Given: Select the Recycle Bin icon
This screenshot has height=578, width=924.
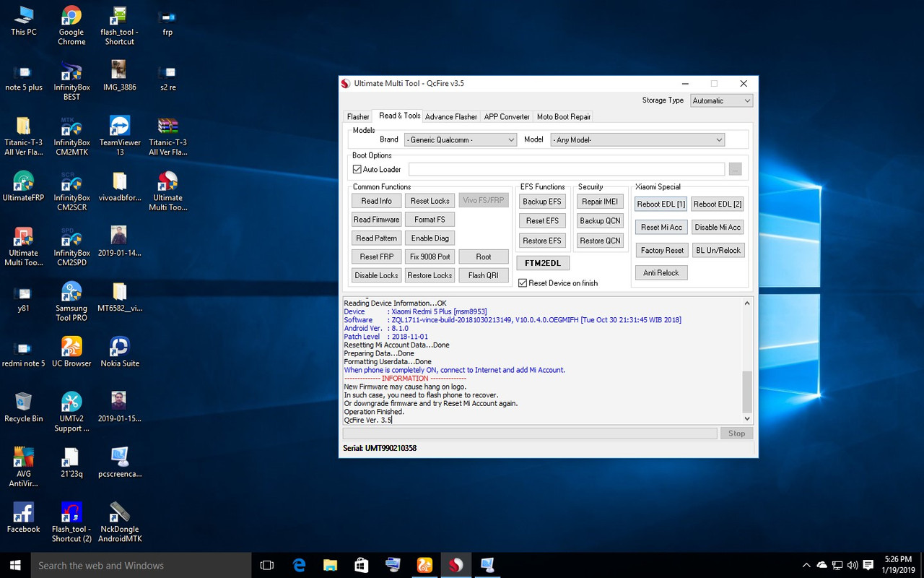Looking at the screenshot, I should [23, 407].
